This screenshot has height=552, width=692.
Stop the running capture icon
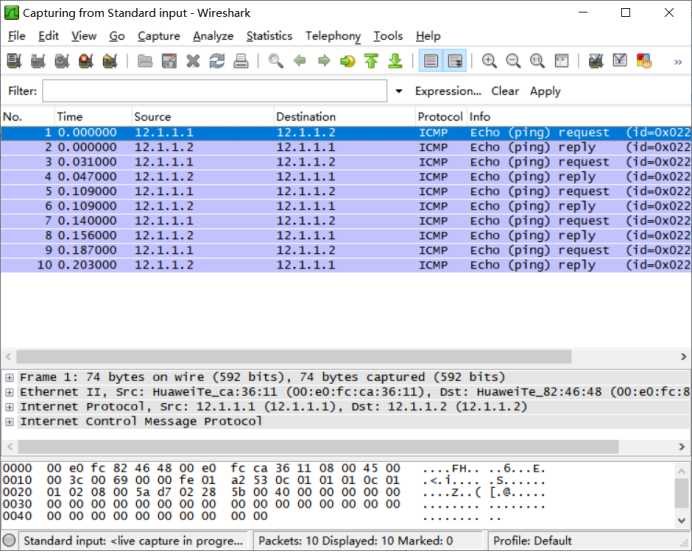86,61
